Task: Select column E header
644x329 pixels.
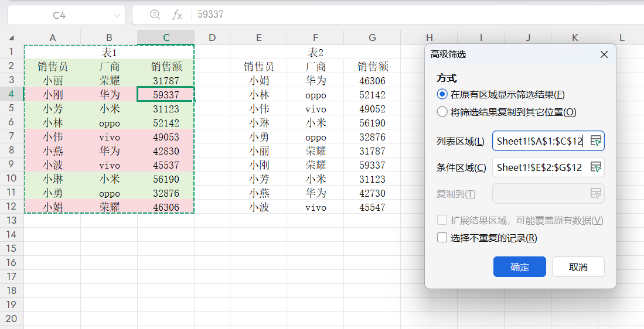Action: [259, 37]
